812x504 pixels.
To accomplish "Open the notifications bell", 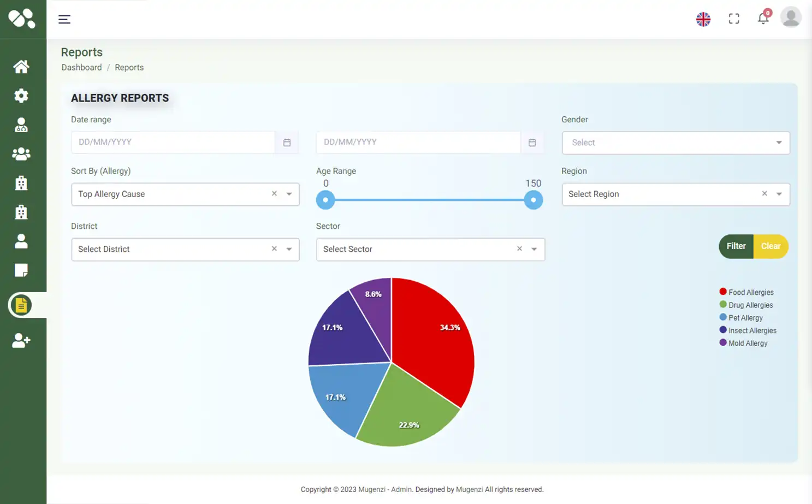I will (x=763, y=19).
